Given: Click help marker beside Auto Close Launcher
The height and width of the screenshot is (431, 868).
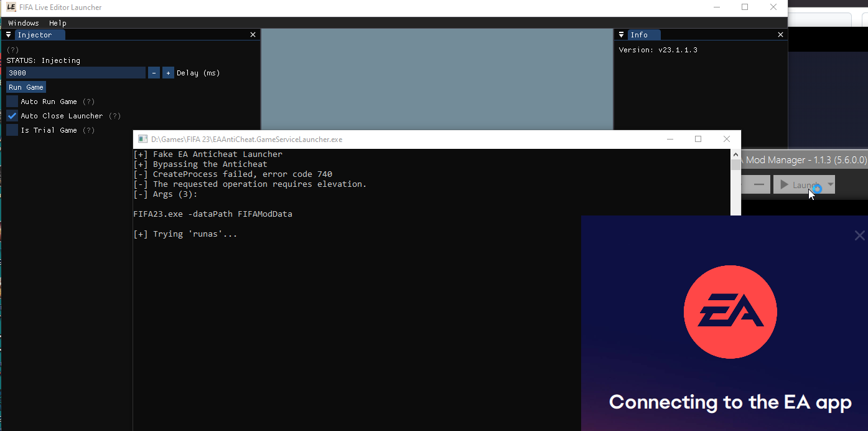Looking at the screenshot, I should (114, 116).
